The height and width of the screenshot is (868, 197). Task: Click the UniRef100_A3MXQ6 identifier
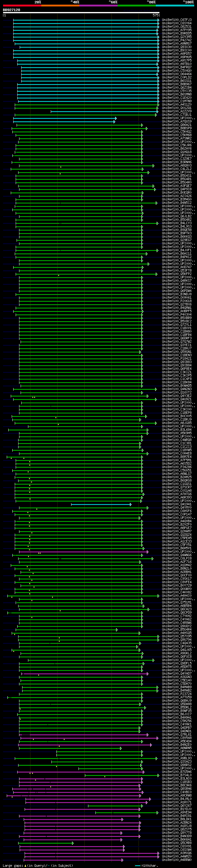click(x=177, y=853)
